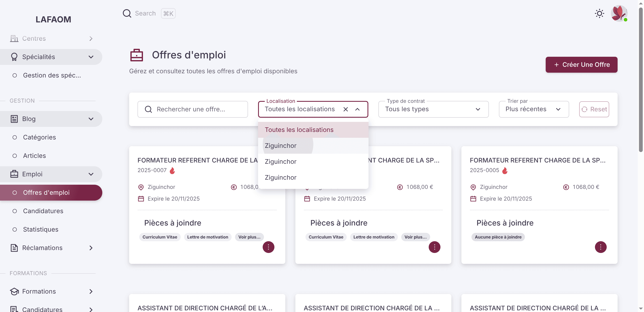Open Statistiques in the sidebar

(x=51, y=229)
